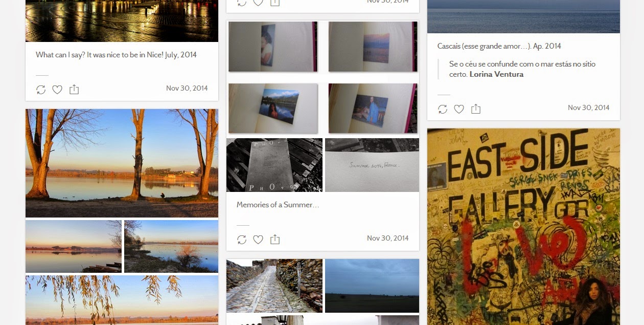Click reblog icon on Nice post
Viewport: 644px width, 325px height.
point(41,90)
